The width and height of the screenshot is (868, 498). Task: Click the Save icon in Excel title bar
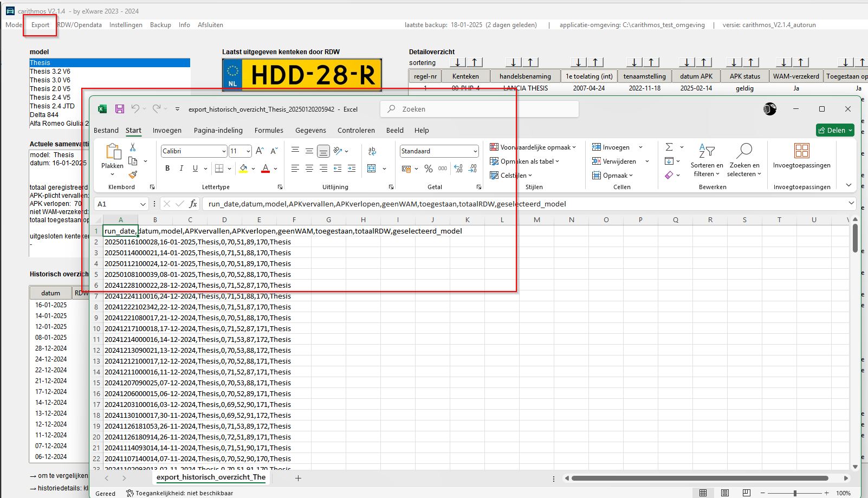(120, 109)
